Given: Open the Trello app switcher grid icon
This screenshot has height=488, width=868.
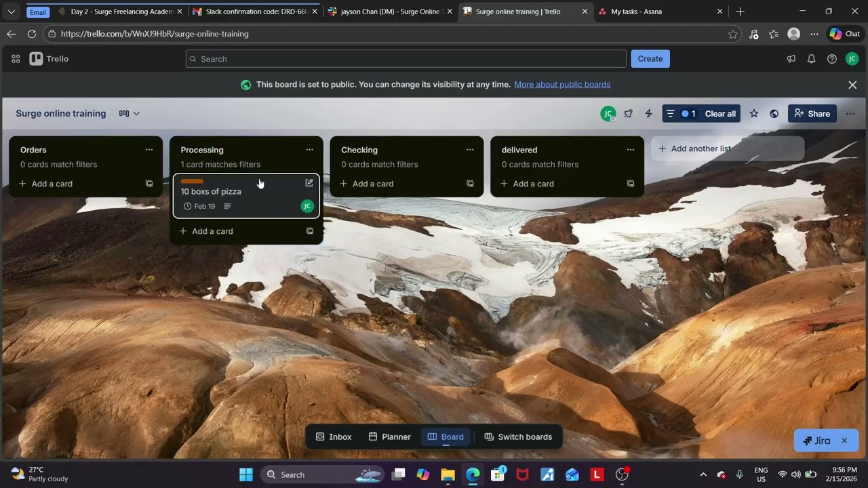Looking at the screenshot, I should coord(16,59).
